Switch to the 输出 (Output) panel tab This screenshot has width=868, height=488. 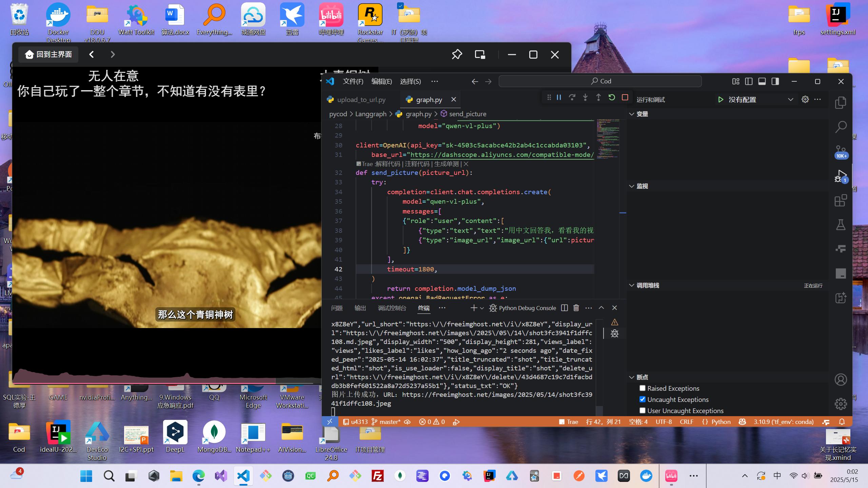[360, 308]
